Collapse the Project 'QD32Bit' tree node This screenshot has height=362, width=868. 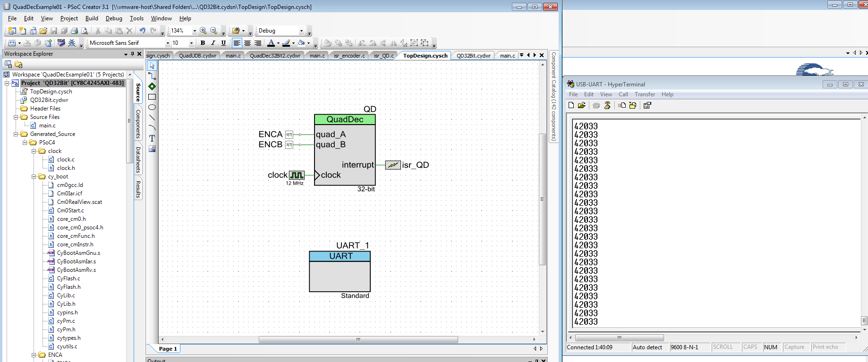7,83
